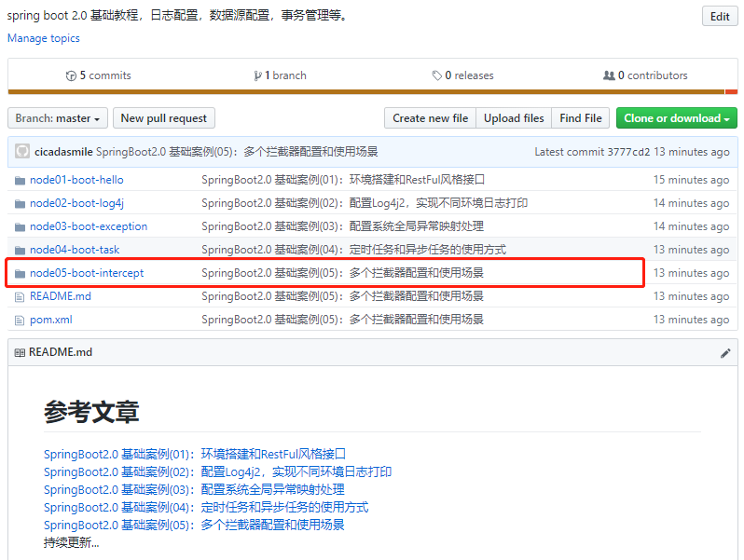Viewport: 744px width, 560px height.
Task: Open commit message for node05-boot-intercept
Action: click(x=342, y=273)
